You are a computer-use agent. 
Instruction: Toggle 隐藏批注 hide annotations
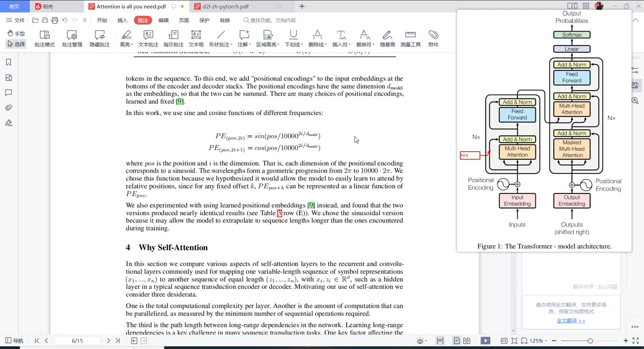pyautogui.click(x=100, y=39)
